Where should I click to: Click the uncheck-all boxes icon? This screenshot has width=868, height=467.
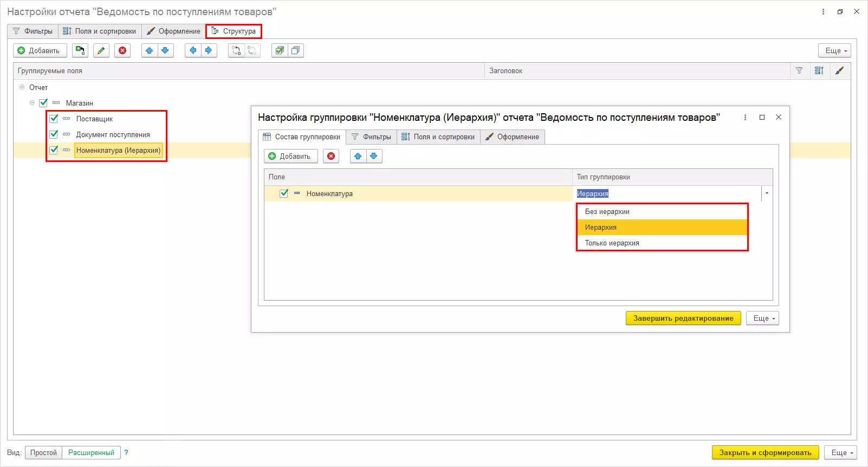tap(295, 50)
